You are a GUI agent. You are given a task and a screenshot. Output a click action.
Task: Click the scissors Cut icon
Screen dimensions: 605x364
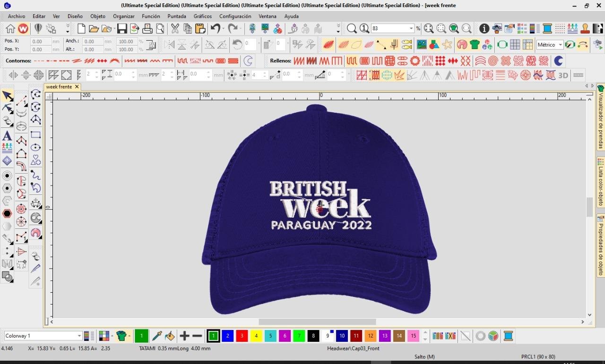tap(175, 29)
